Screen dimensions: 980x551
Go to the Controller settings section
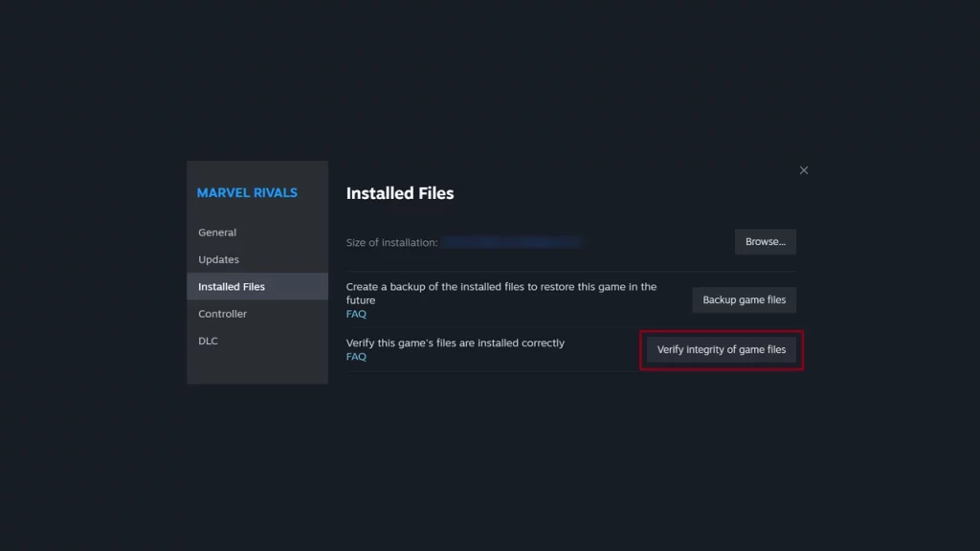point(222,314)
